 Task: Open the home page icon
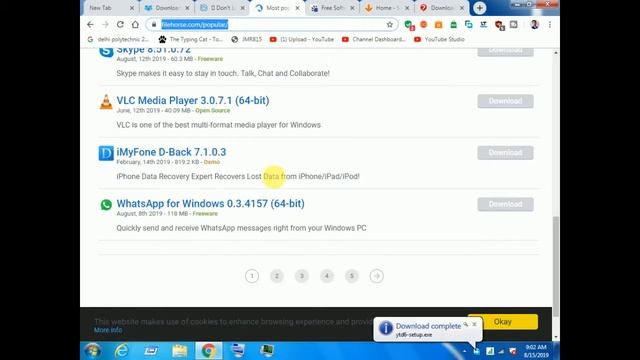[x=135, y=24]
